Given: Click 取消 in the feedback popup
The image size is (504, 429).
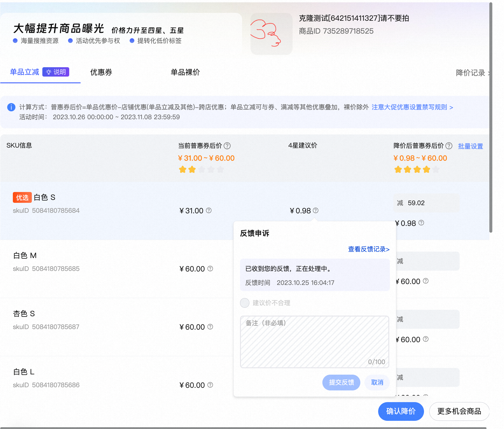Looking at the screenshot, I should tap(377, 382).
